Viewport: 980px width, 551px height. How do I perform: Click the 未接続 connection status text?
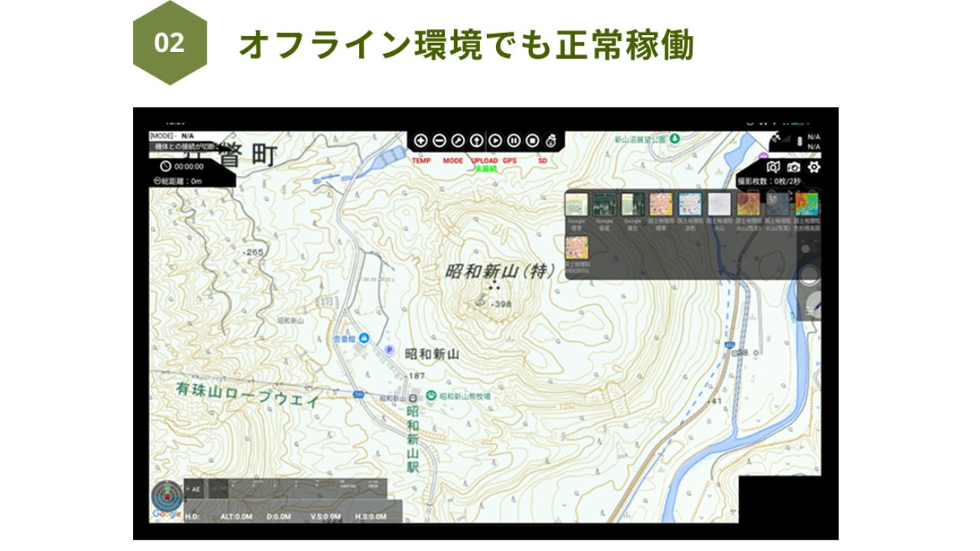click(486, 170)
